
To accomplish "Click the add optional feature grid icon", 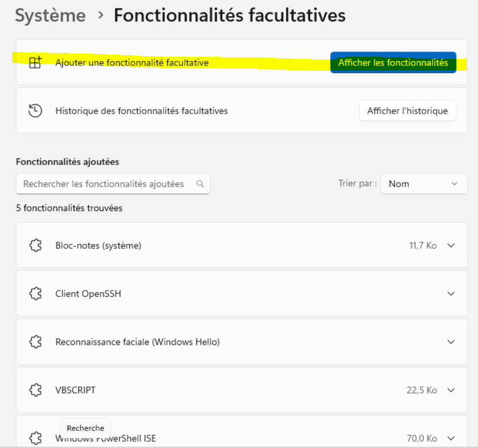I will [x=35, y=63].
